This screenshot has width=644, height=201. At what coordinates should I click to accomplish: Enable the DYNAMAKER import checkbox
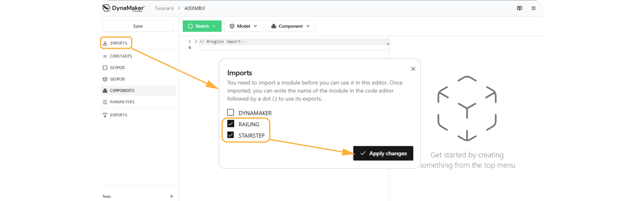[x=231, y=113]
